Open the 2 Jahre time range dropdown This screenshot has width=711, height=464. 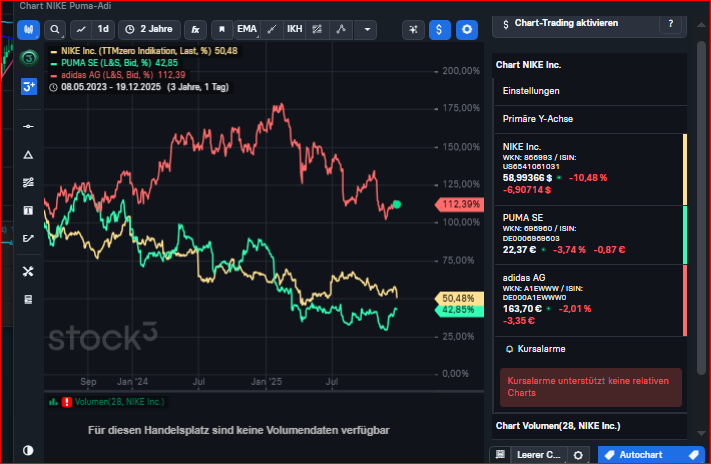click(x=150, y=29)
